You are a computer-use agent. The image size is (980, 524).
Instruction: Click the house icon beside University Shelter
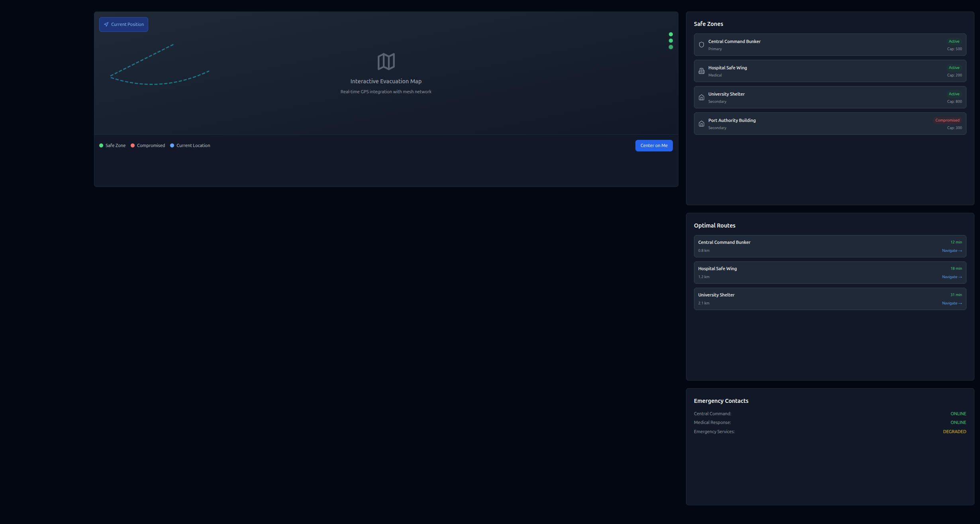(x=702, y=97)
